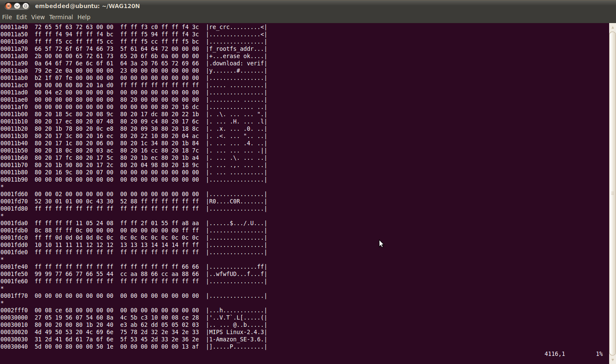Screen dimensions: 616x364
Task: Close the terminal window
Action: tap(9, 6)
